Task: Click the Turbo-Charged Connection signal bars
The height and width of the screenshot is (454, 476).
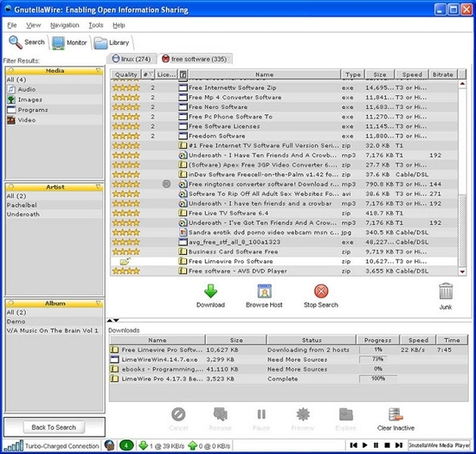Action: 13,445
